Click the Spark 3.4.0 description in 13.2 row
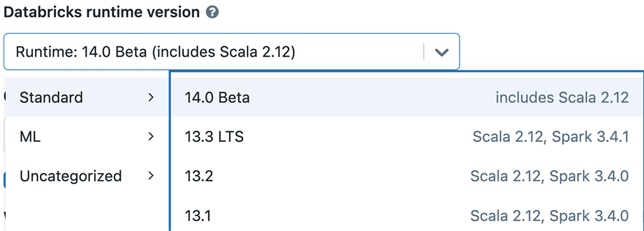Viewport: 644px width, 231px height. coord(549,176)
